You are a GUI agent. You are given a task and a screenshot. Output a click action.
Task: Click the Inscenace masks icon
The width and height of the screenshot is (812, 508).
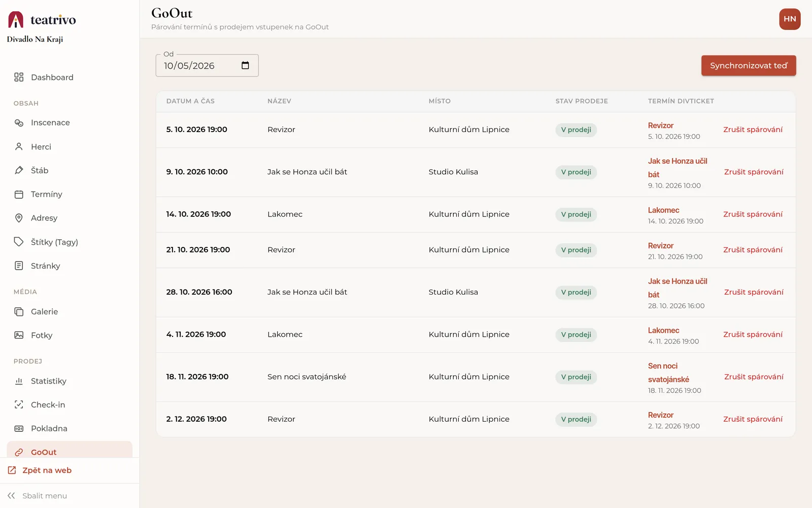[x=19, y=123]
